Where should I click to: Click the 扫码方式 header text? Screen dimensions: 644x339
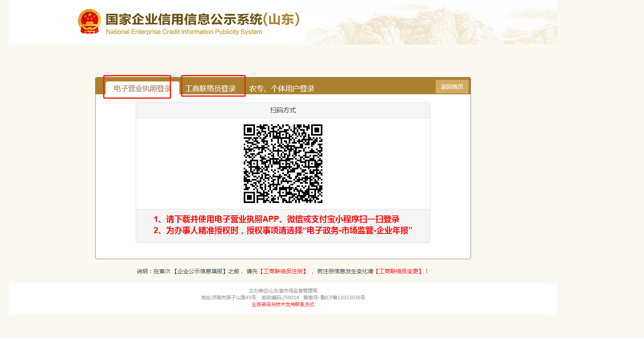pyautogui.click(x=283, y=110)
